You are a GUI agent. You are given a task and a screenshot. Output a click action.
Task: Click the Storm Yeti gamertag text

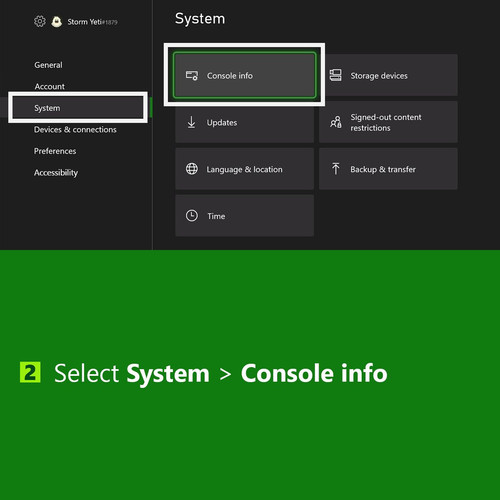(92, 22)
